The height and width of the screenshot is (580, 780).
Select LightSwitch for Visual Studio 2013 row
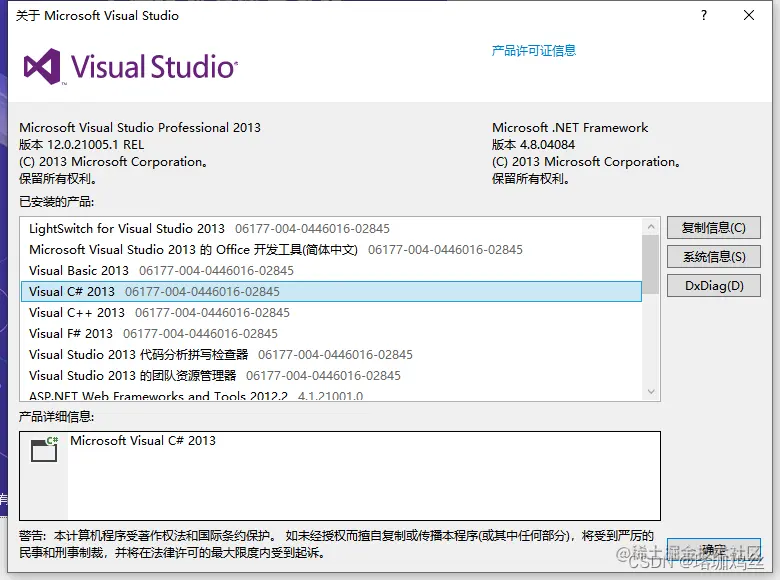(331, 229)
